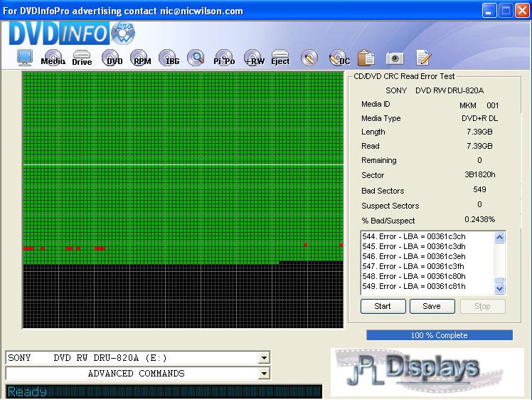532x400 pixels.
Task: Open the system monitor toolbar icon
Action: 25,58
